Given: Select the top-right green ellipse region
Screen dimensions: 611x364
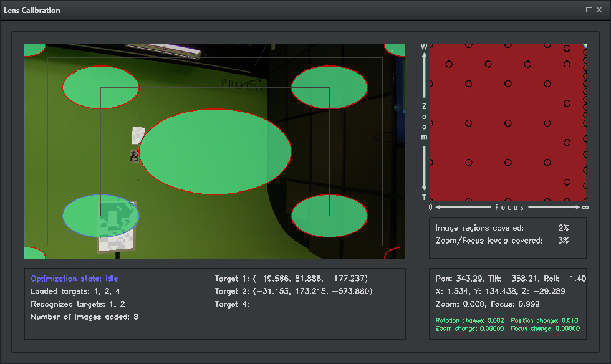Looking at the screenshot, I should pos(329,87).
